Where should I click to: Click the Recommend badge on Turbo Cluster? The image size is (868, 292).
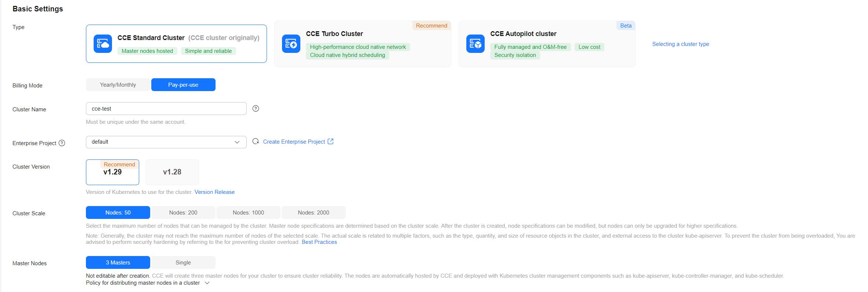[431, 26]
